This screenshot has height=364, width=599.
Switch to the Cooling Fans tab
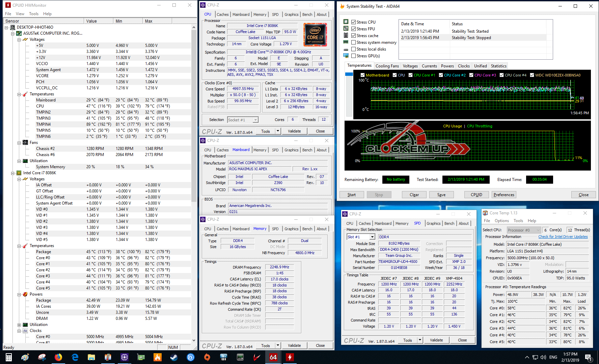click(x=387, y=66)
